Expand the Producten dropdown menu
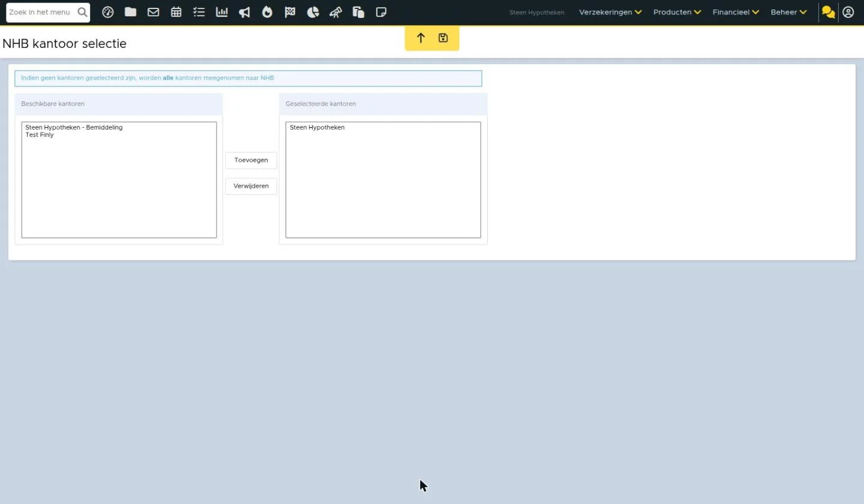The height and width of the screenshot is (504, 864). [x=677, y=12]
